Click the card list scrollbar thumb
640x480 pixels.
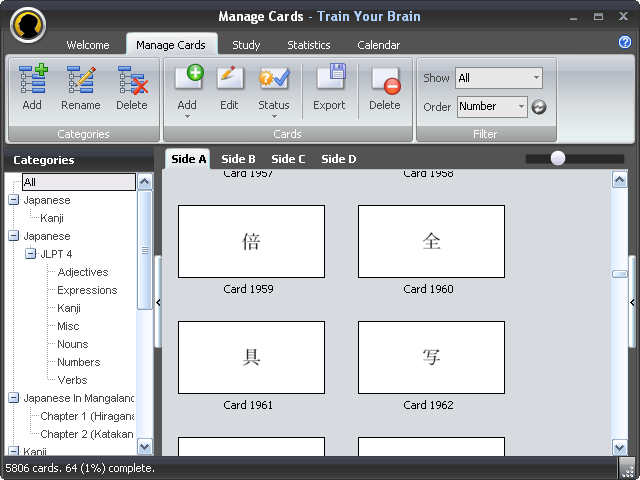click(x=620, y=274)
